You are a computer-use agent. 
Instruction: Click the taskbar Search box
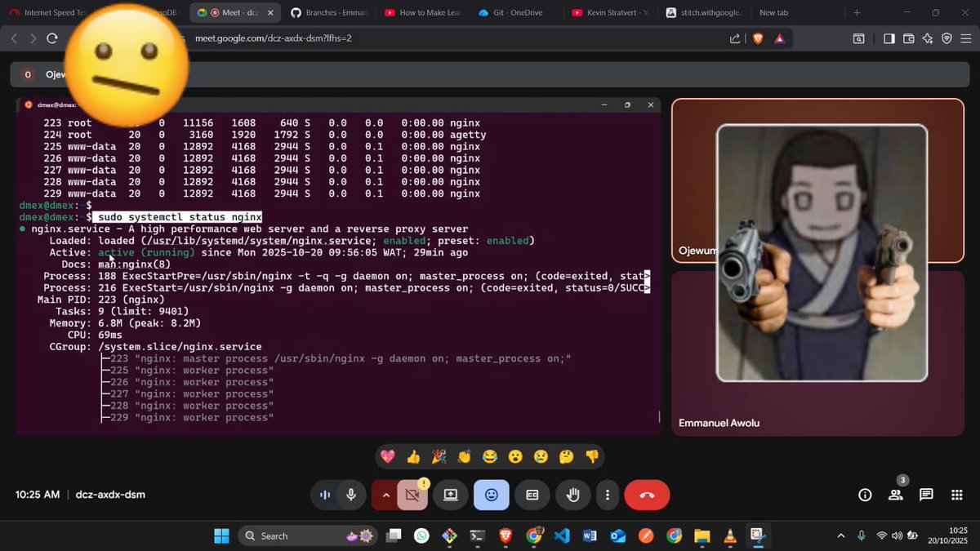309,535
